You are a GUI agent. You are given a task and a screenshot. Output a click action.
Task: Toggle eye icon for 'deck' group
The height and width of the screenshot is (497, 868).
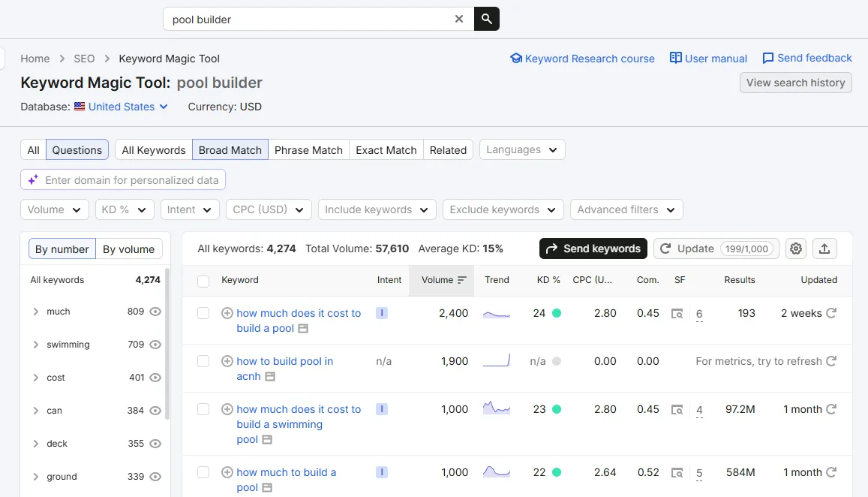(155, 443)
